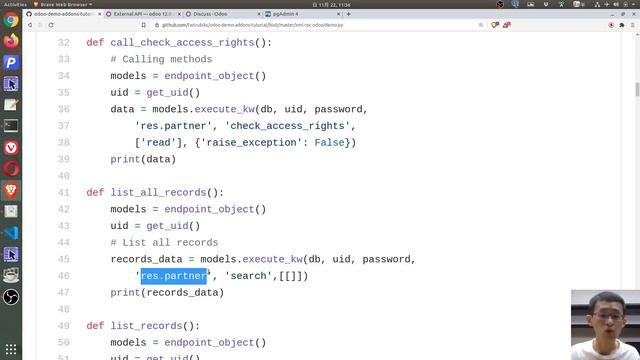Click the presenter webcam overlay

point(605,325)
